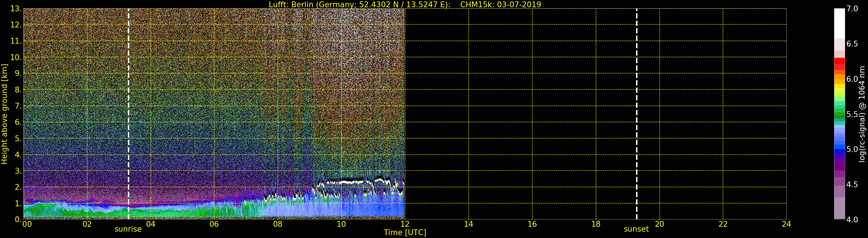Image resolution: width=868 pixels, height=238 pixels.
Task: Click the colorbar tick value '6.5'
Action: 852,44
